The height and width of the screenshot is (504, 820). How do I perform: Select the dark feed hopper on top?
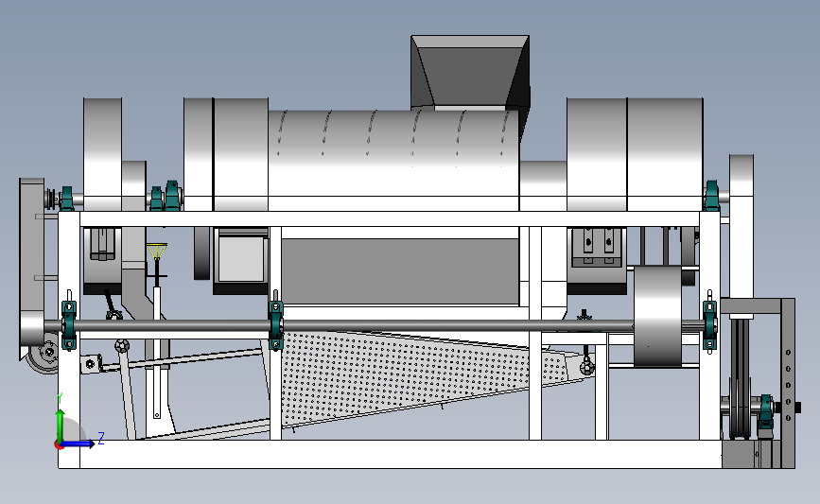click(x=470, y=72)
